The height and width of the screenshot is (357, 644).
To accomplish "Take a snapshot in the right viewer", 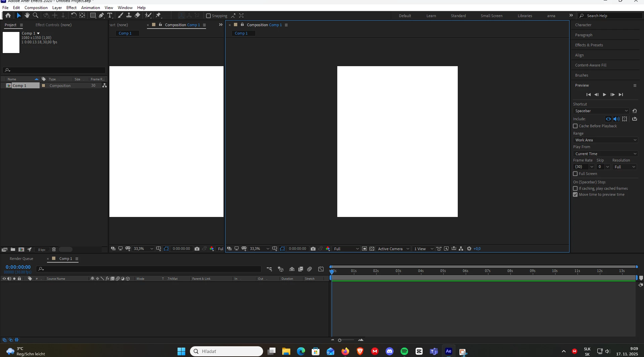I will (313, 249).
